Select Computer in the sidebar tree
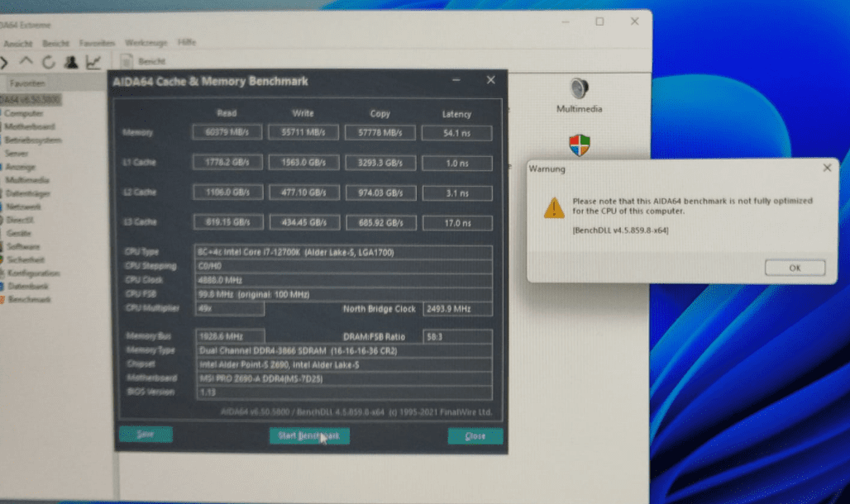The width and height of the screenshot is (850, 504). pos(24,113)
